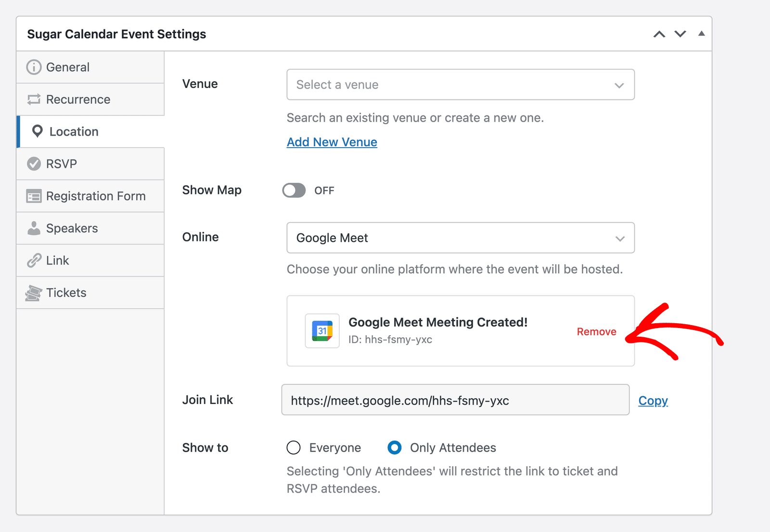The height and width of the screenshot is (532, 770).
Task: Collapse the Sugar Calendar Event Settings panel
Action: point(702,34)
